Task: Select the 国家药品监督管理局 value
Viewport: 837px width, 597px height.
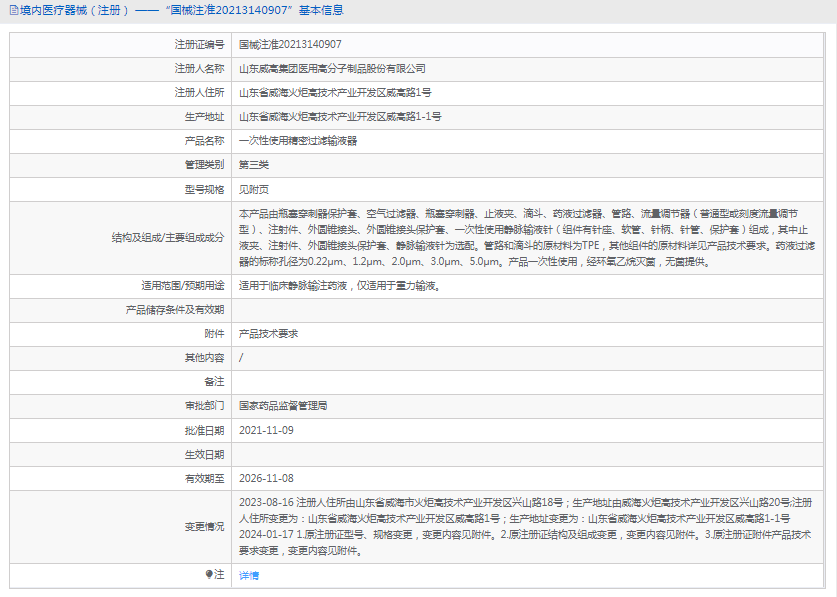Action: coord(283,406)
